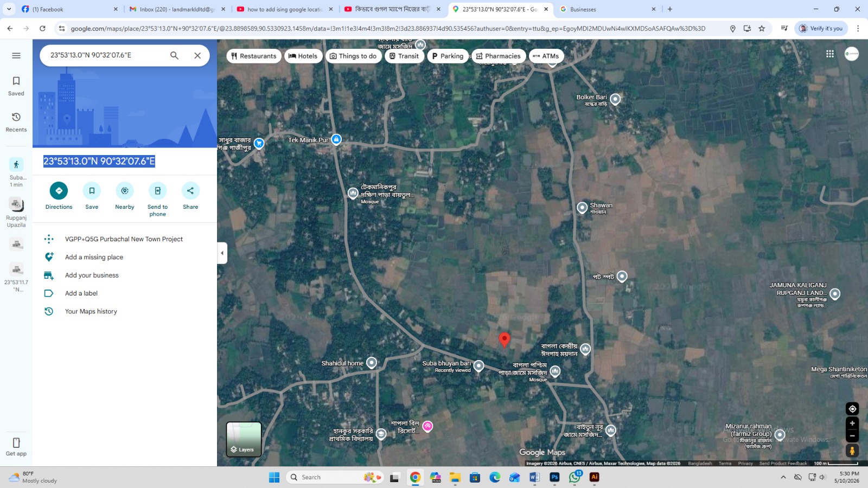Filter map by Hotels
868x488 pixels.
click(303, 56)
